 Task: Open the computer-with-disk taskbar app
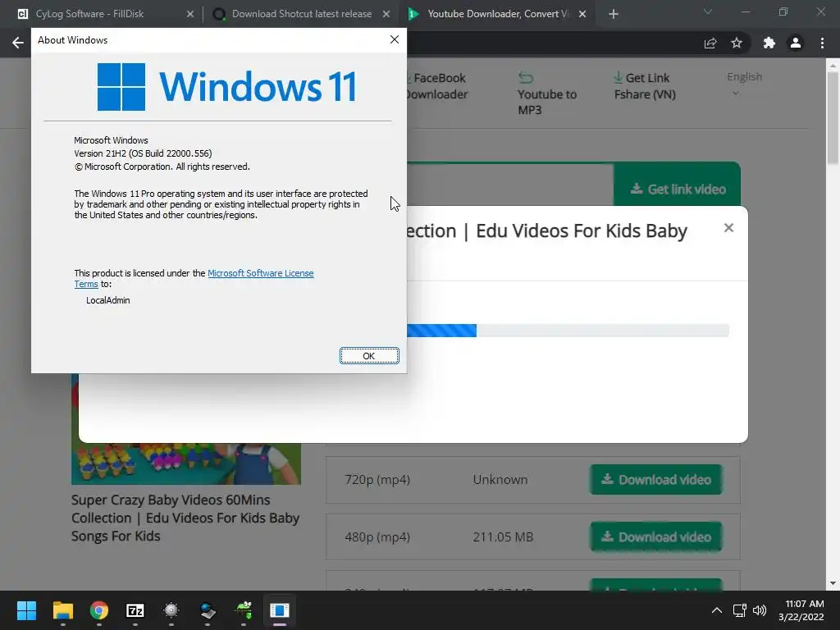[x=208, y=610]
